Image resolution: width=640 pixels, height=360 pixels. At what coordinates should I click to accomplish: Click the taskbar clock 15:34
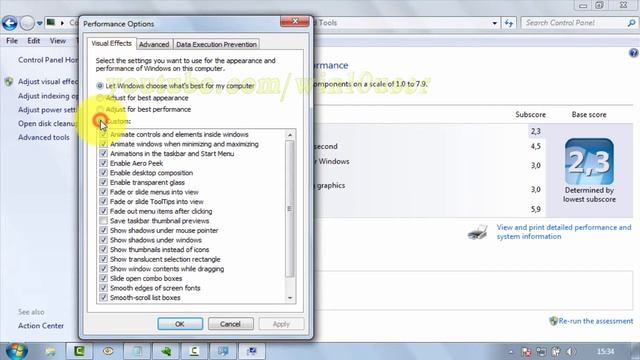click(605, 351)
